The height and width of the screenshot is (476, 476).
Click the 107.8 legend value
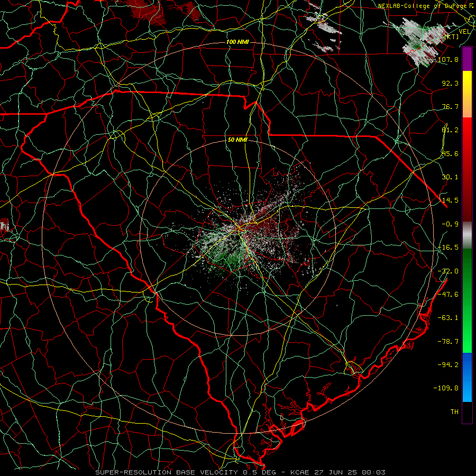click(x=448, y=59)
